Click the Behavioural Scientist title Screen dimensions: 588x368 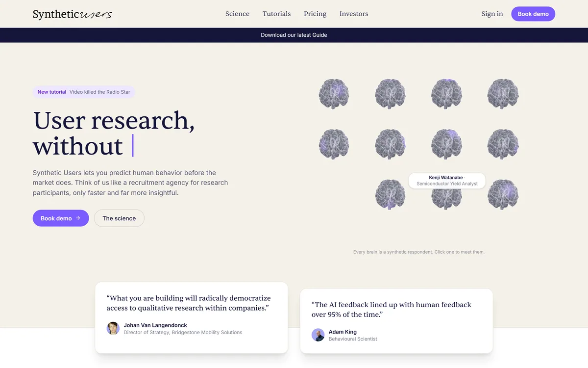click(353, 339)
